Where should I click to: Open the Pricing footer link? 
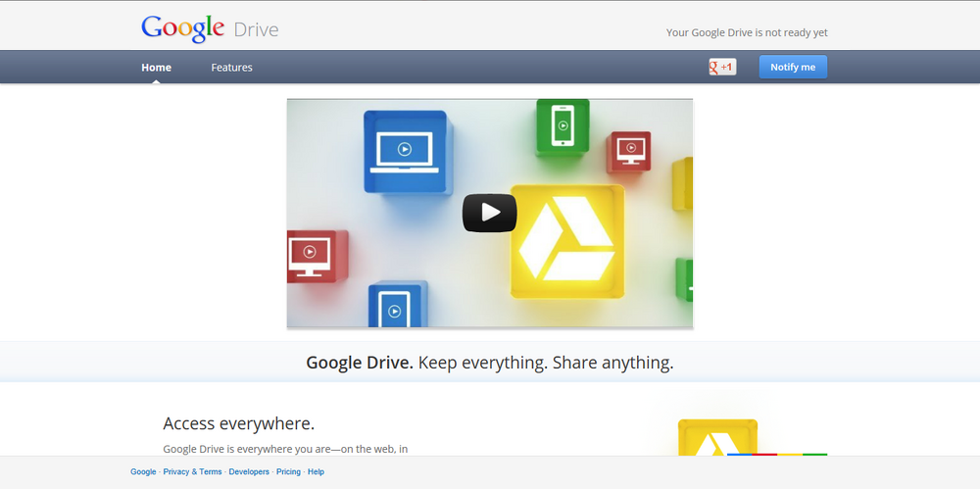(289, 472)
